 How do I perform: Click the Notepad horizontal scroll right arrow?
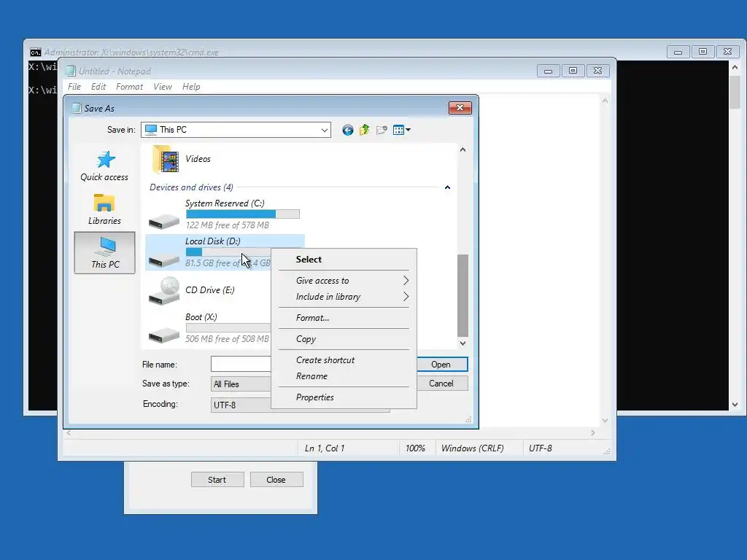click(592, 433)
